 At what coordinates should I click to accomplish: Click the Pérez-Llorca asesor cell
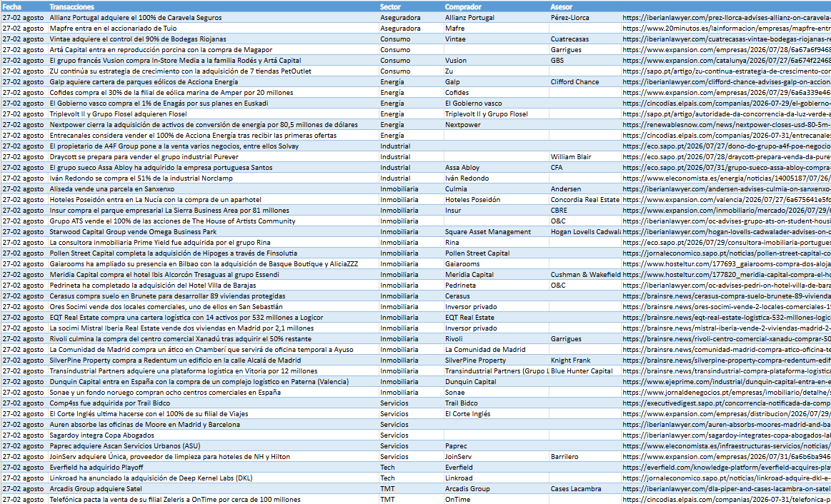[585, 17]
